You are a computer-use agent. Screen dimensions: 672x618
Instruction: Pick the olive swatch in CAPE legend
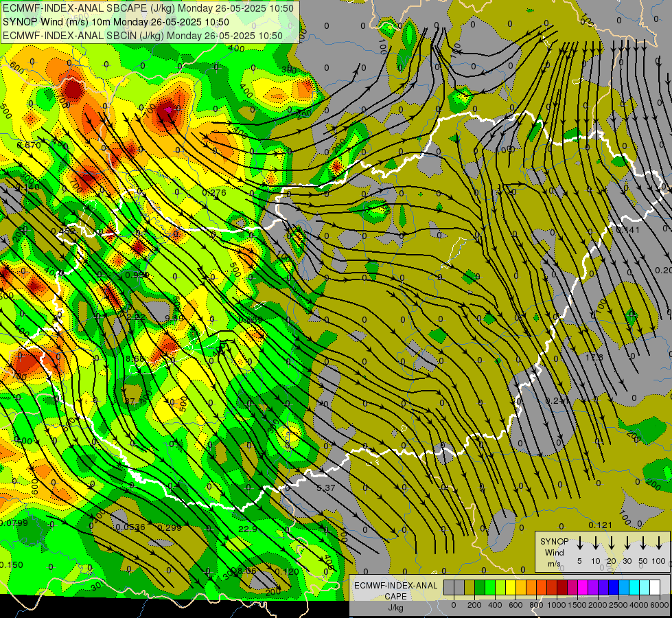pyautogui.click(x=470, y=587)
